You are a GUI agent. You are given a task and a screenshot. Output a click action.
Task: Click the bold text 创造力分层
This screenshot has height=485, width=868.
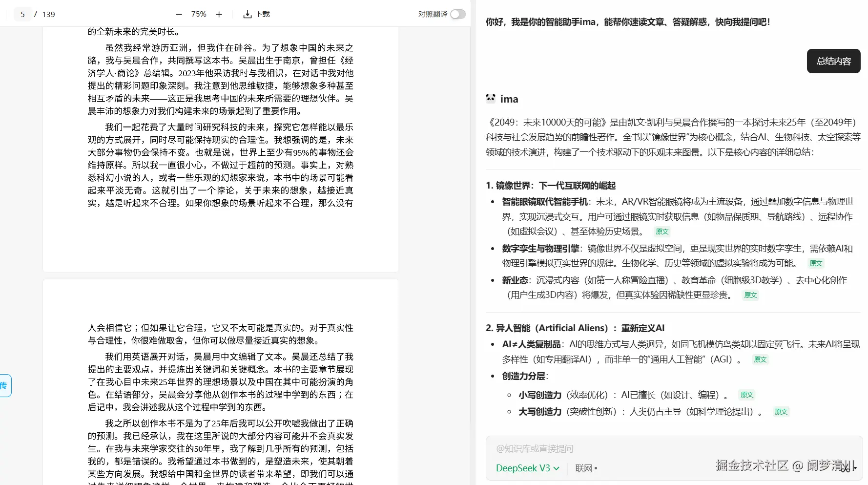click(524, 376)
